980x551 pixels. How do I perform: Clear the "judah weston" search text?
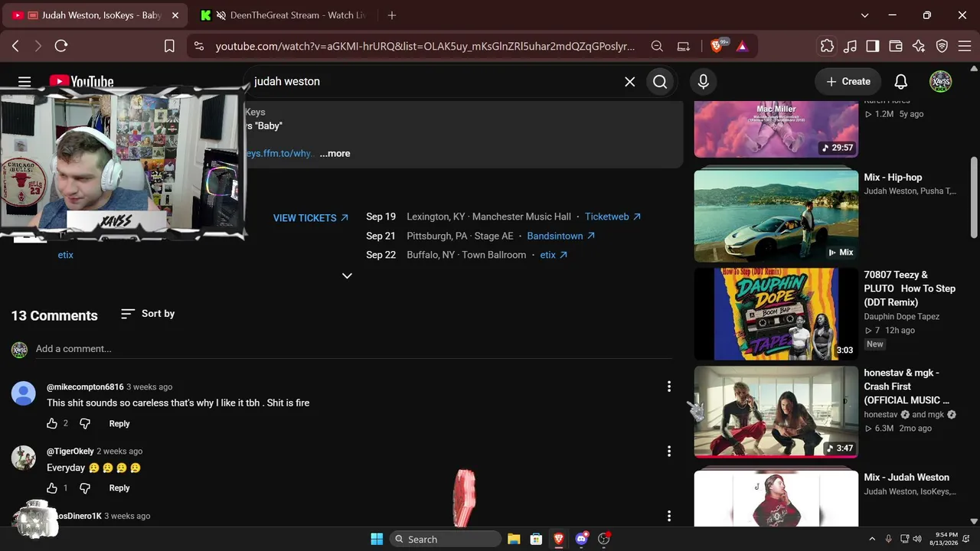click(629, 82)
